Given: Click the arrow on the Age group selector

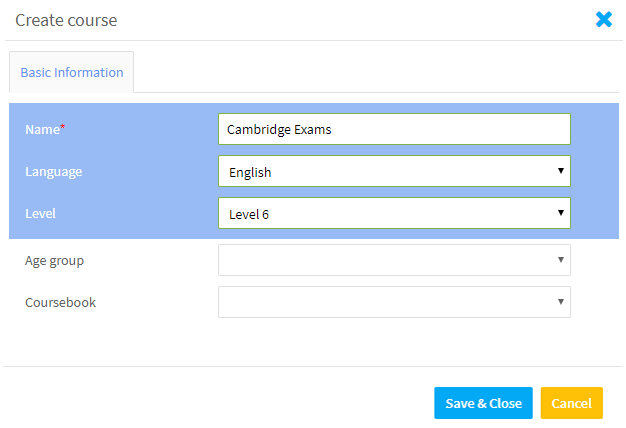Looking at the screenshot, I should click(x=561, y=260).
